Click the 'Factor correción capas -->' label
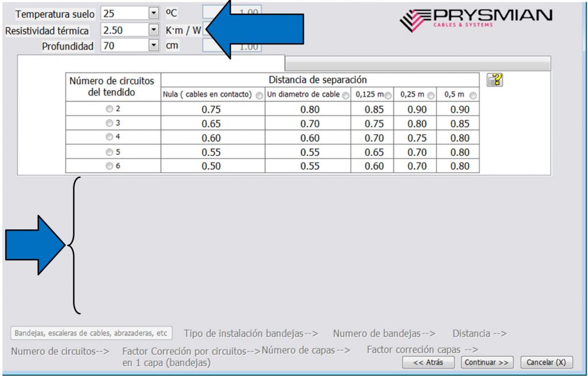This screenshot has width=588, height=376. point(423,350)
